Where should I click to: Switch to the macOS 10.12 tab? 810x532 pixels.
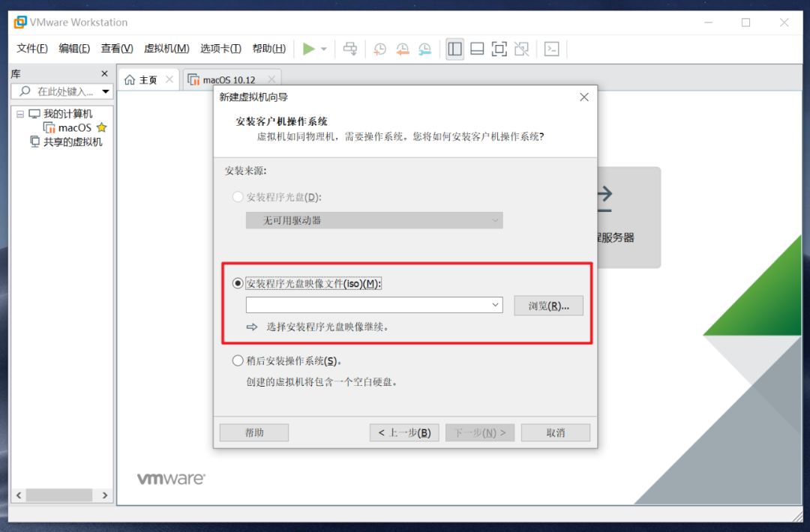[232, 79]
